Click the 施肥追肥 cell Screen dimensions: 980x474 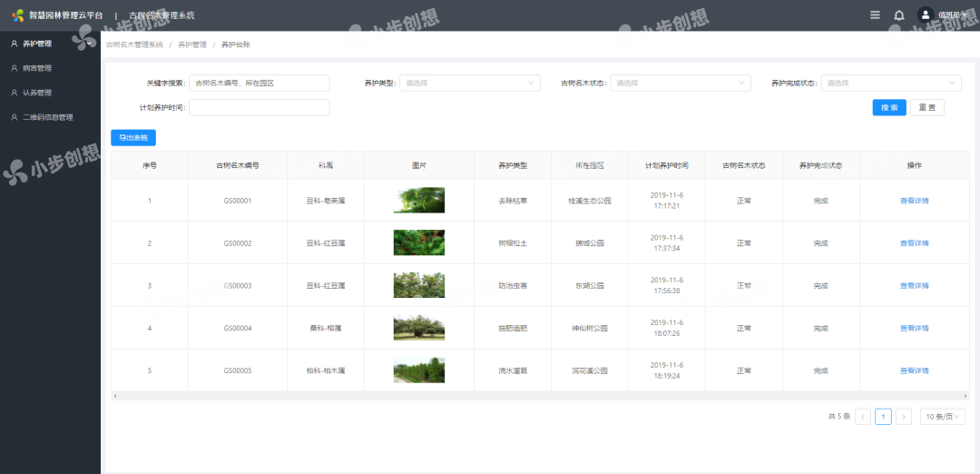click(513, 329)
